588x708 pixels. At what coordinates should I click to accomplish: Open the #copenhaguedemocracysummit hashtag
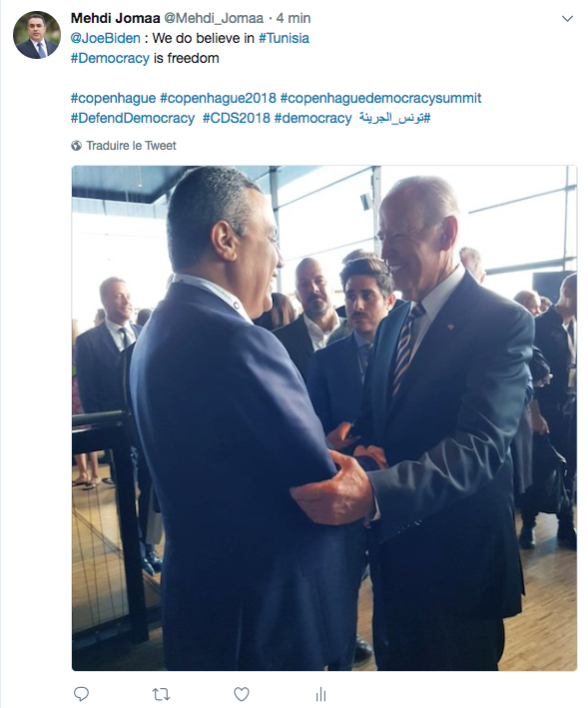click(x=381, y=98)
